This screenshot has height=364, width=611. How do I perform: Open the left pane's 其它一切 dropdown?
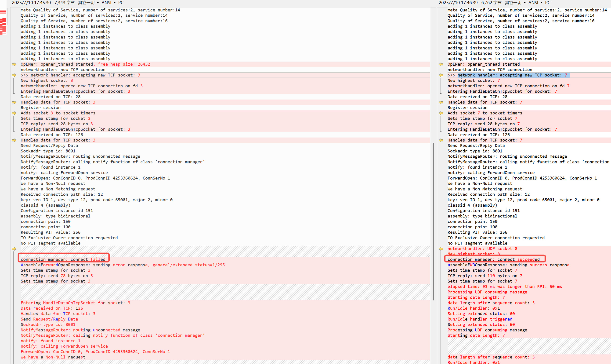click(x=88, y=3)
